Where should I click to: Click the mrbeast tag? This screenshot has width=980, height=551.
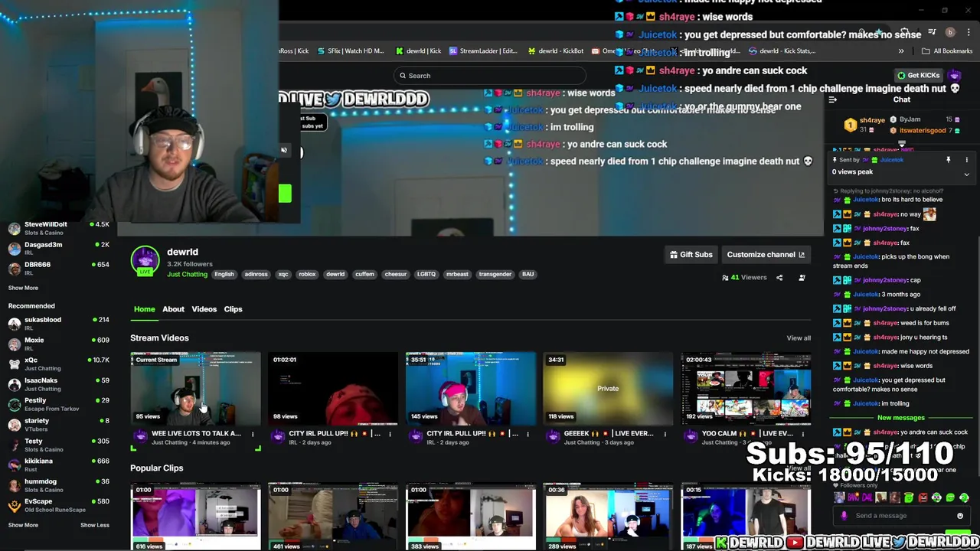(457, 275)
